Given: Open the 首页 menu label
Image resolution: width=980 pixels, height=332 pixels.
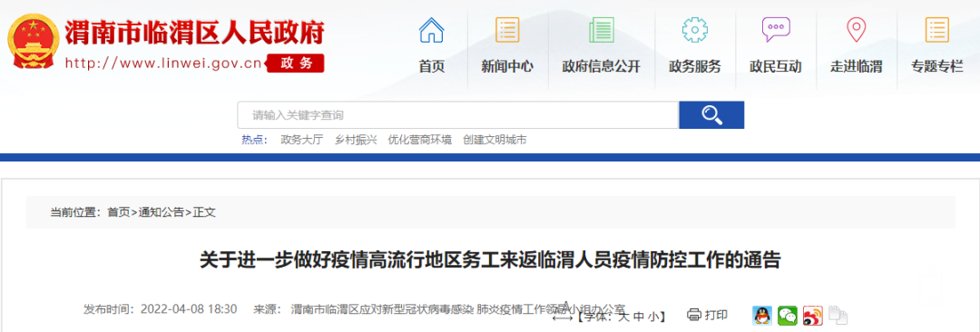Looking at the screenshot, I should (x=431, y=66).
